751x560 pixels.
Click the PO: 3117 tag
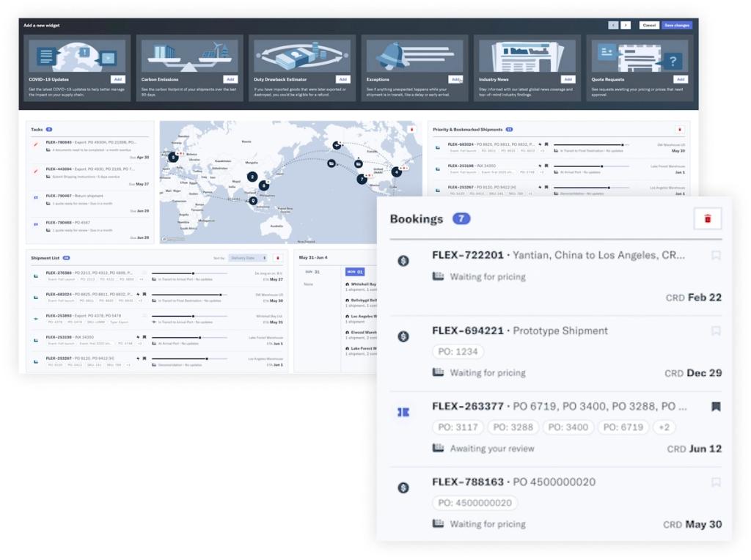(x=458, y=427)
